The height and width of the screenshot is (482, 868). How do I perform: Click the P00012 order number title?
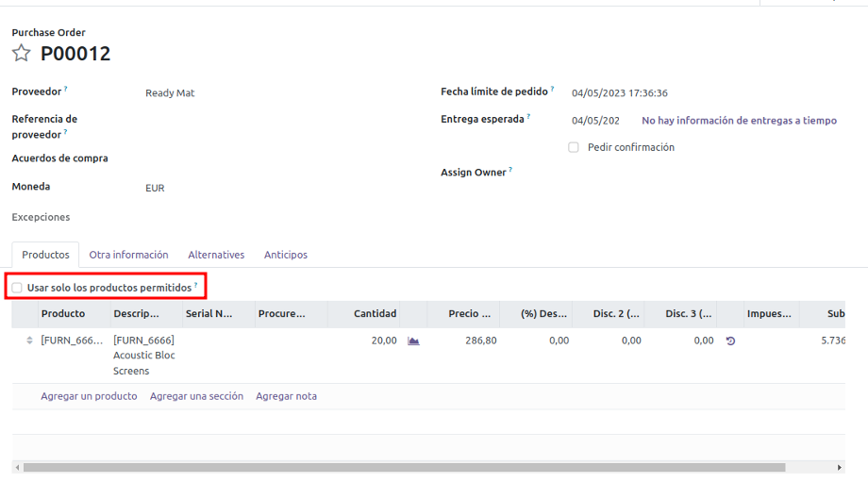75,54
